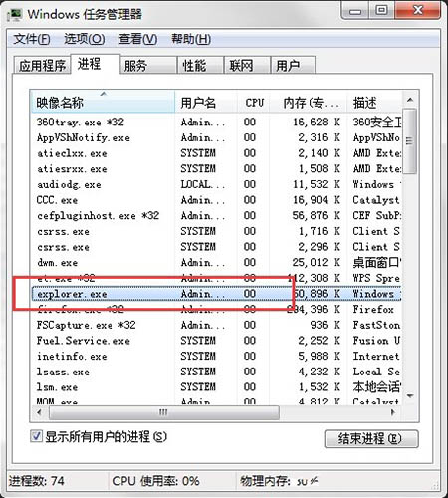Select the cefpluginhost.exe *32 process

(216, 216)
